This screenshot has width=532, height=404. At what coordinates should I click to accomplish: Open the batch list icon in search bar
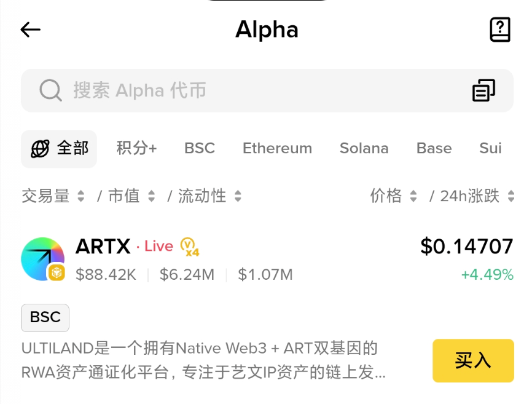[483, 90]
